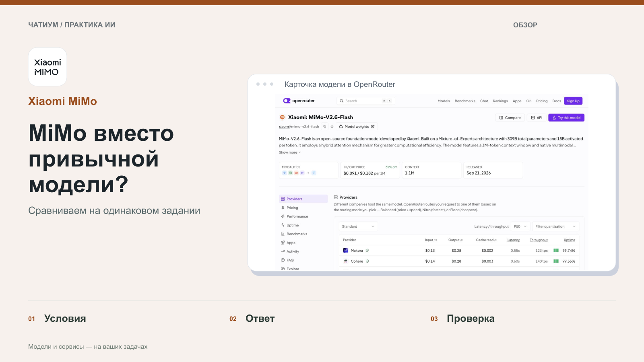This screenshot has height=362, width=644.
Task: Click the Sep 21, 2026 release date
Action: tap(479, 173)
